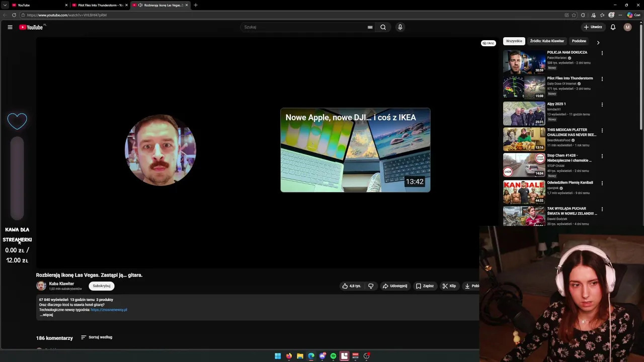Open more options for Alpy 2025 1
644x362 pixels.
[x=602, y=105]
